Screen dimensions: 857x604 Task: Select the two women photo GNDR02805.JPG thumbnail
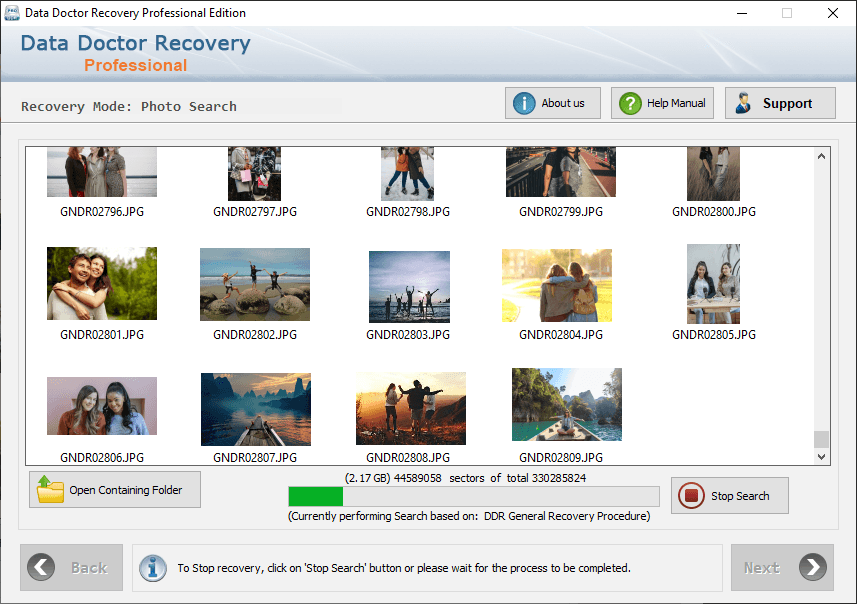point(713,284)
